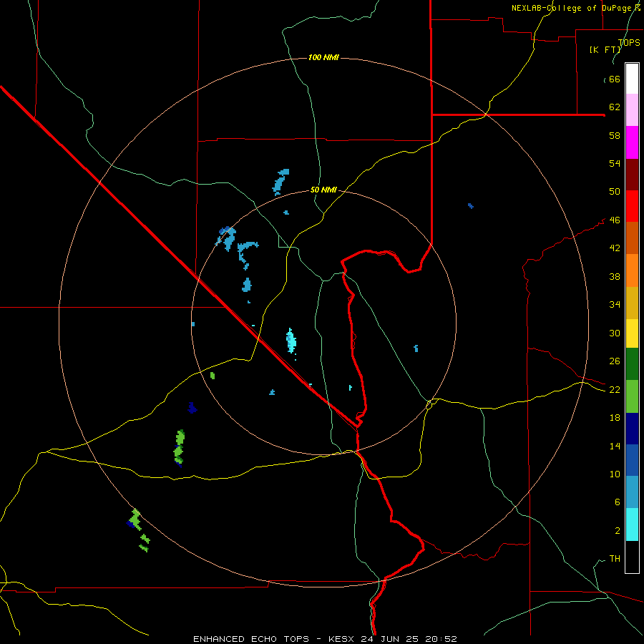This screenshot has width=644, height=644.
Task: Click the legend value "34"
Action: (615, 305)
